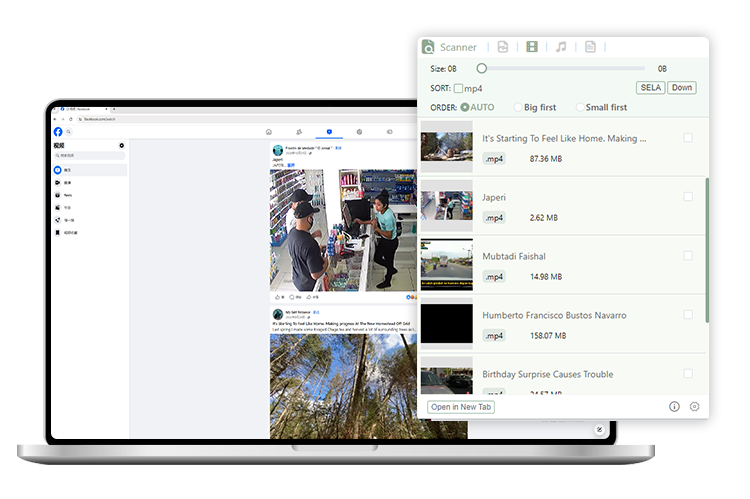The image size is (750, 499).
Task: Open the Facebook Marketplace icon tab
Action: coord(359,132)
